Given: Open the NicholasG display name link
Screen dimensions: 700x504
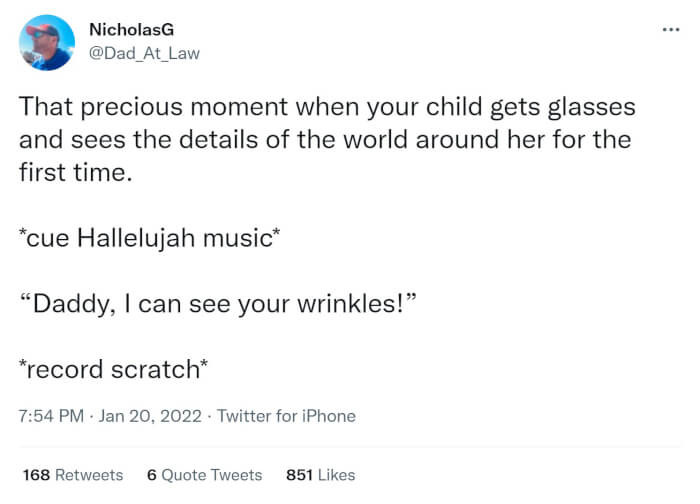Looking at the screenshot, I should [124, 31].
